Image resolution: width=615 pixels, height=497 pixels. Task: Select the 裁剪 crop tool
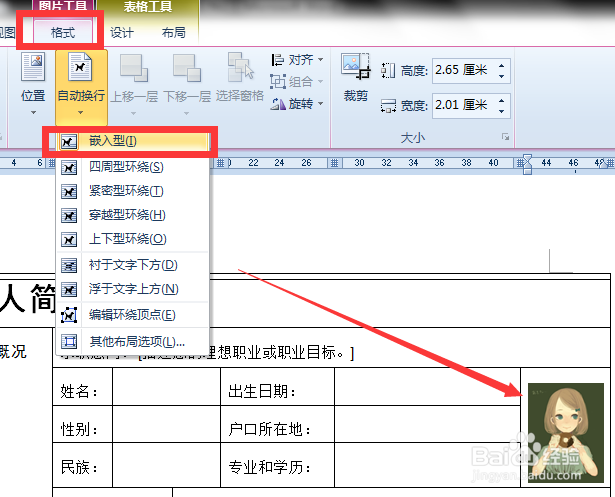point(356,78)
